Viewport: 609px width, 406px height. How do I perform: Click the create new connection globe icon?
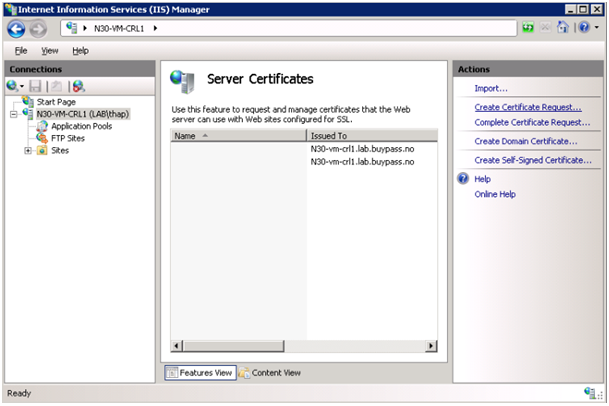tap(12, 85)
